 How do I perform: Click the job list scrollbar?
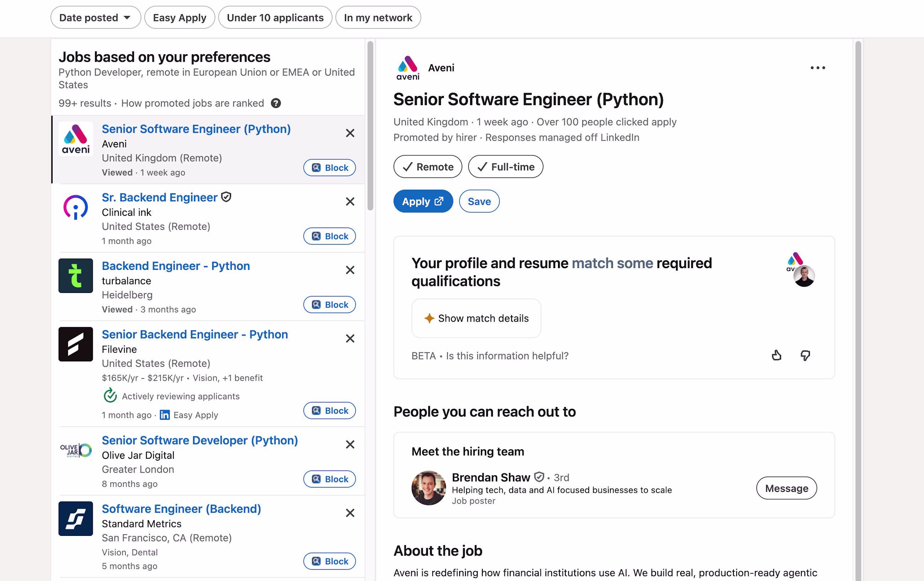pos(370,126)
